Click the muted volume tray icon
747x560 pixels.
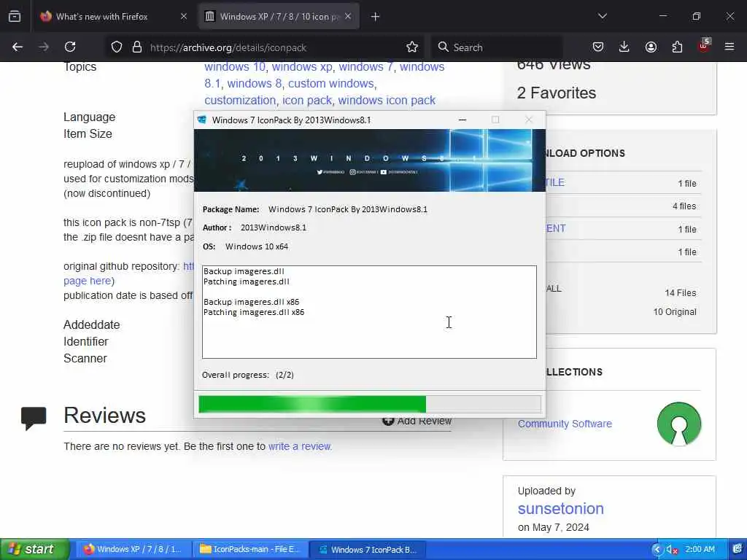point(672,550)
